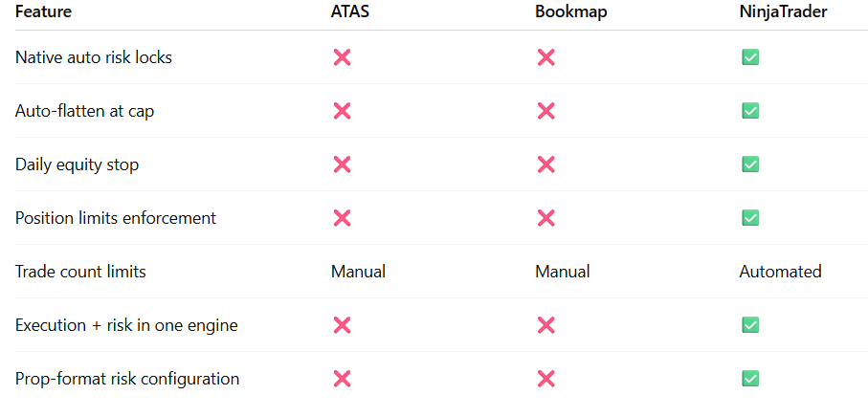Click Bookmap red X for Auto-flatten at cap
Screen dimensions: 868x417
[x=545, y=111]
